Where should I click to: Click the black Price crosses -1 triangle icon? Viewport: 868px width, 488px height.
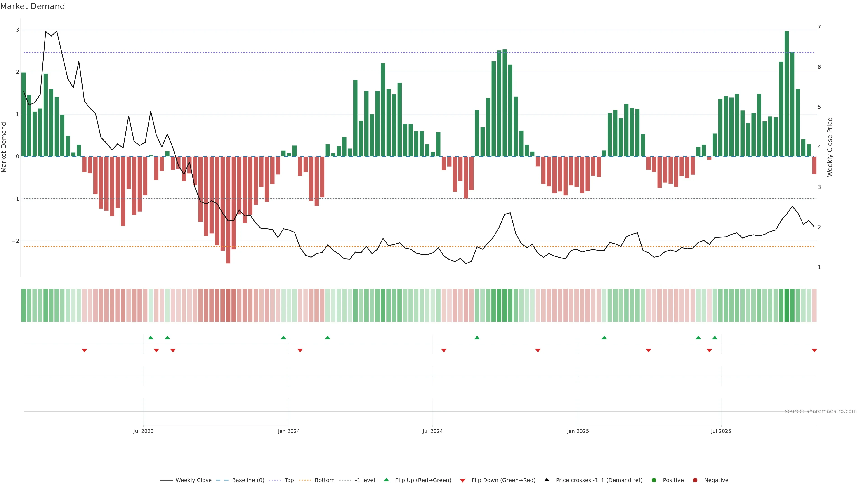[x=547, y=480]
